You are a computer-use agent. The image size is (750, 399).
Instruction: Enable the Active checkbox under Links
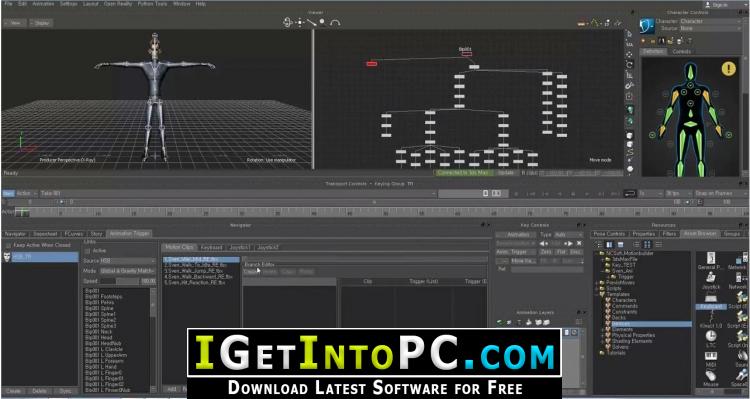click(87, 251)
